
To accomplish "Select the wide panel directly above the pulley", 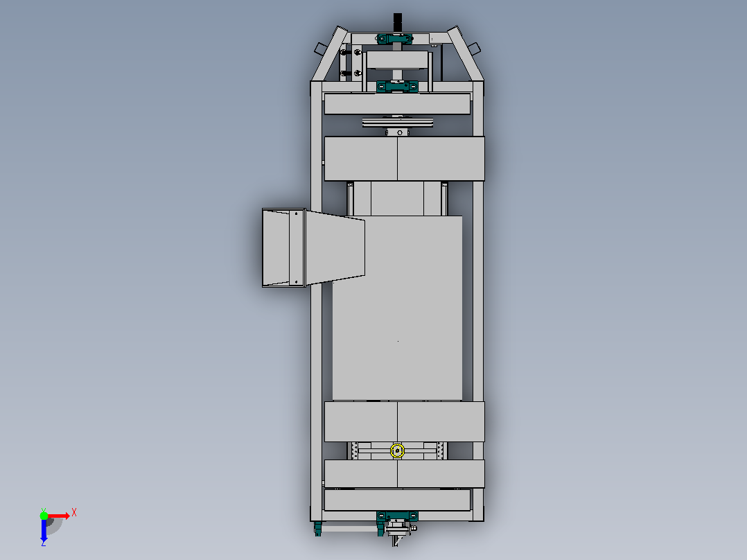I will click(397, 104).
